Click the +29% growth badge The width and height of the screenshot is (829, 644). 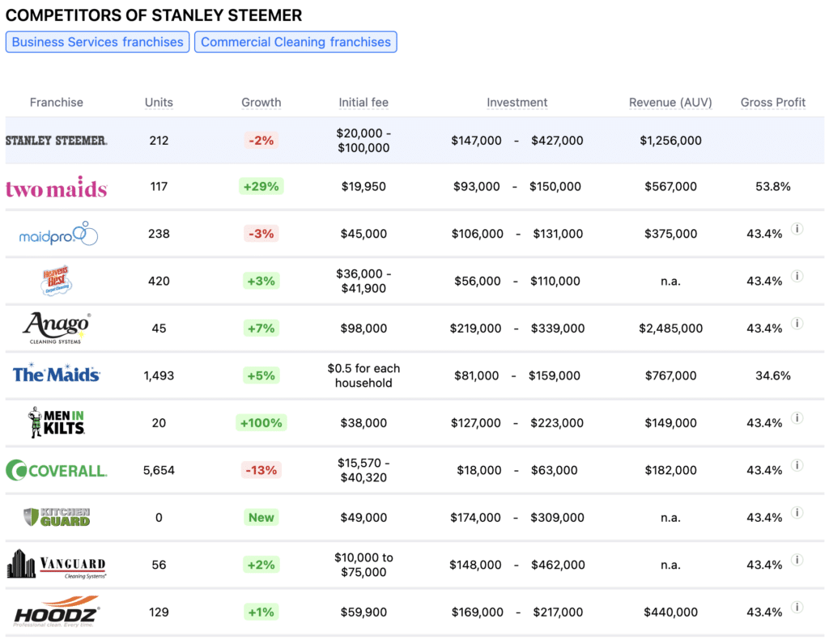pyautogui.click(x=261, y=187)
